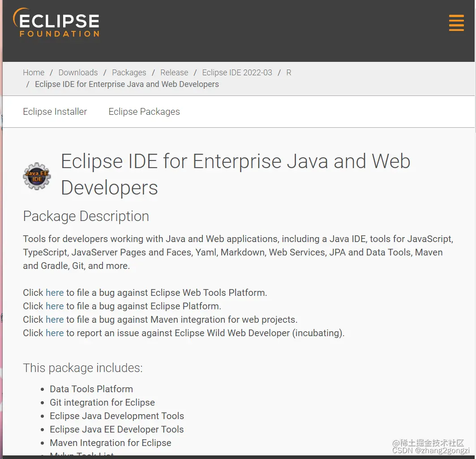Click 'here' to file Eclipse Platform bug
Viewport: 476px width, 459px height.
click(x=55, y=306)
